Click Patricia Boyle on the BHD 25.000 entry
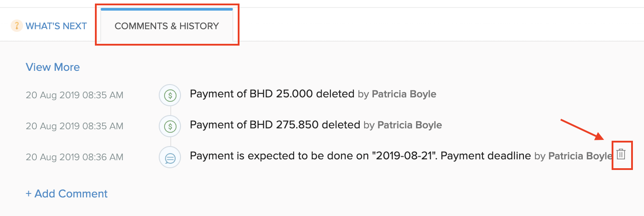Screen dimensions: 644x216 pyautogui.click(x=404, y=94)
